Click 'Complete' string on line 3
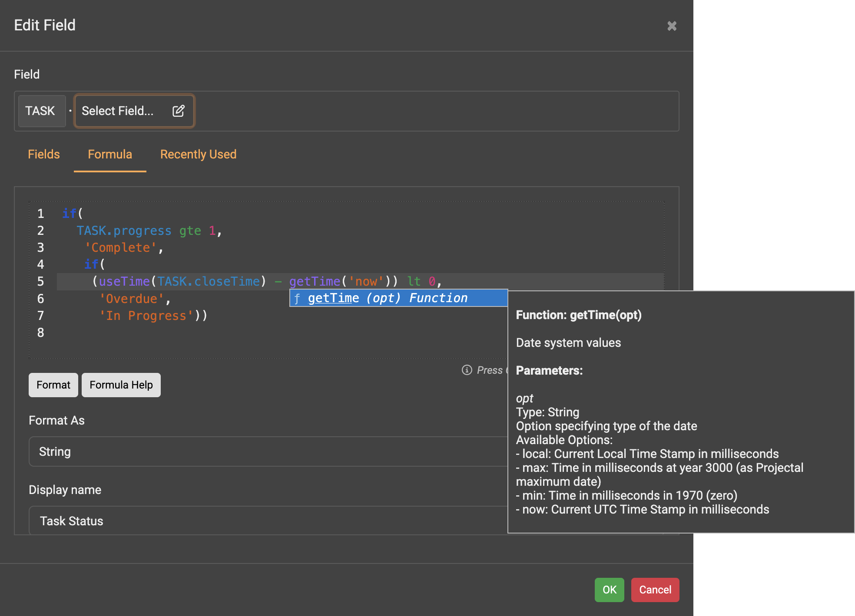Screen dimensions: 855x616 (x=121, y=247)
